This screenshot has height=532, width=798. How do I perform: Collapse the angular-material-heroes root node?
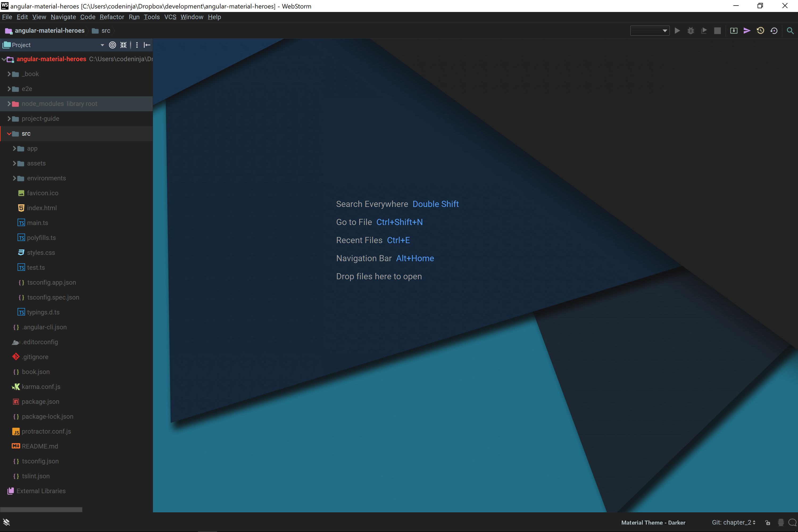pyautogui.click(x=4, y=59)
